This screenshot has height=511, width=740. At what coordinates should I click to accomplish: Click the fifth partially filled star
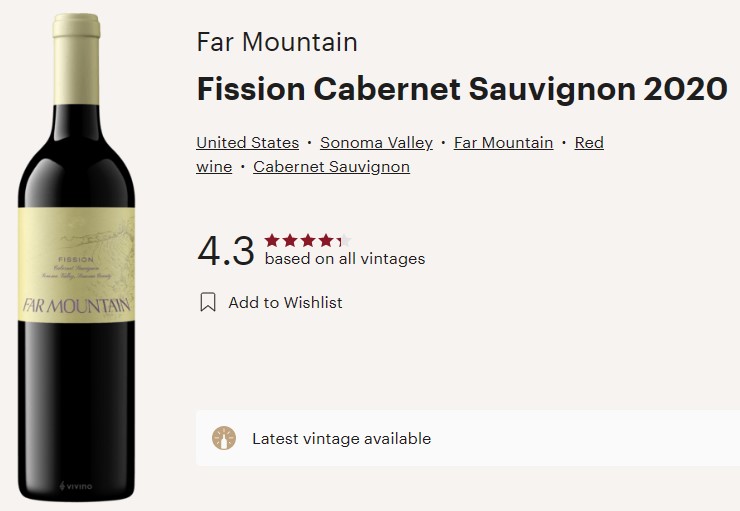click(343, 240)
